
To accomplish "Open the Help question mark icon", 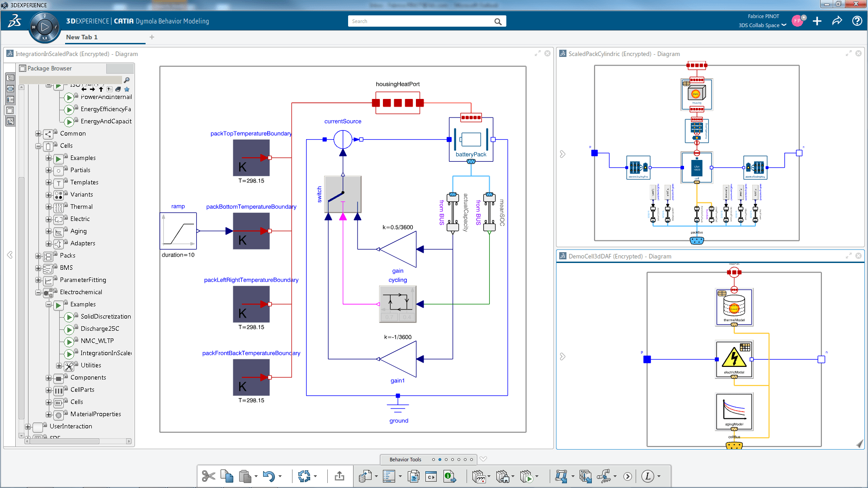I will pos(857,21).
